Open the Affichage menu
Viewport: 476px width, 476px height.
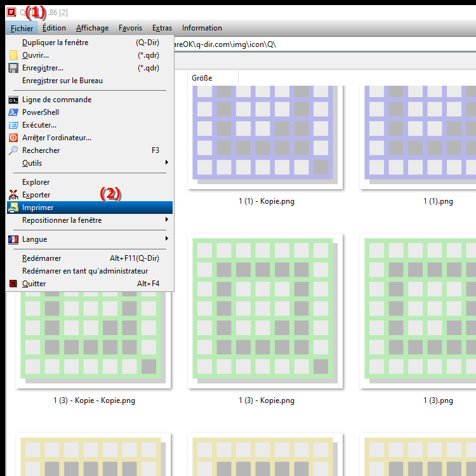92,28
